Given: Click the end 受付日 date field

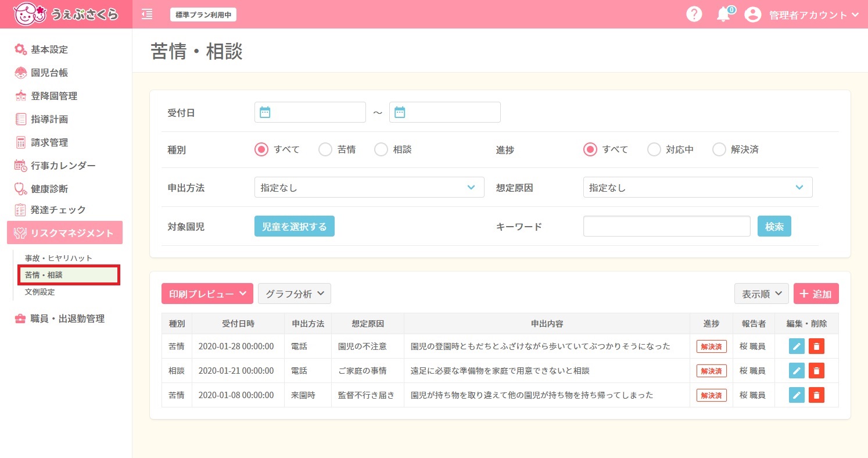Looking at the screenshot, I should 445,112.
